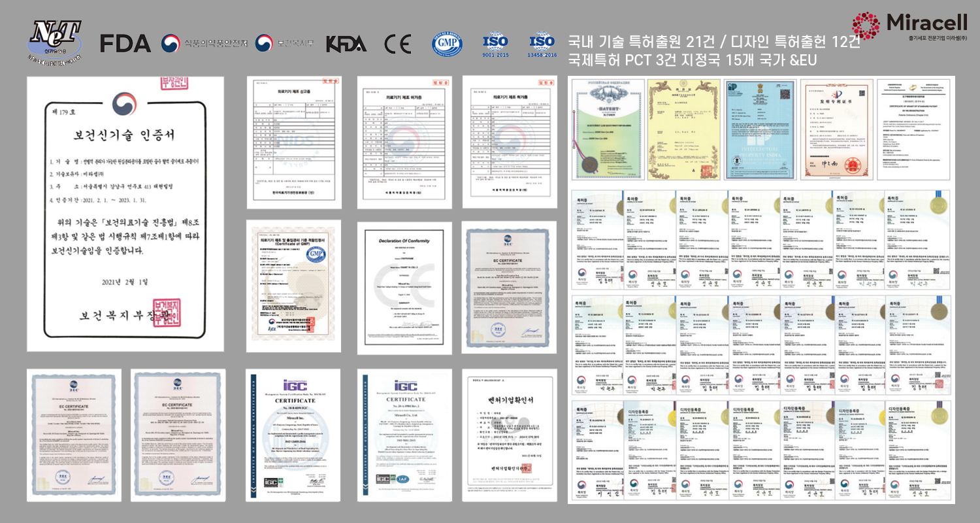Click the Miracell company logo
Viewport: 980px width, 523px height.
(909, 27)
